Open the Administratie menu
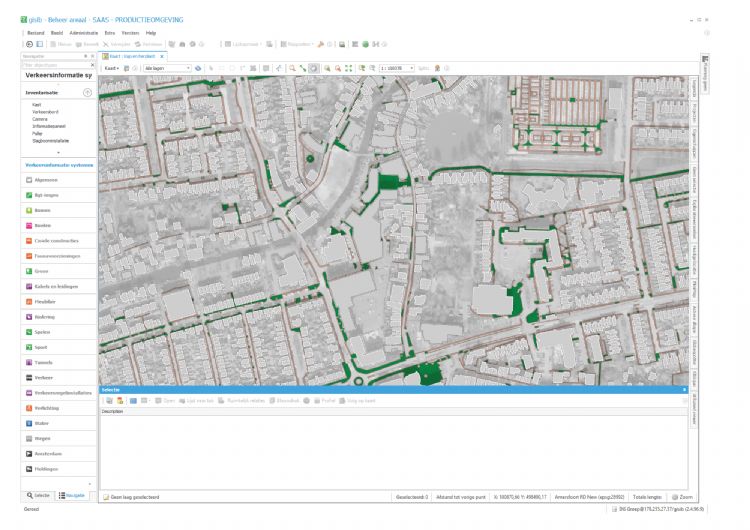The width and height of the screenshot is (750, 530). click(83, 33)
